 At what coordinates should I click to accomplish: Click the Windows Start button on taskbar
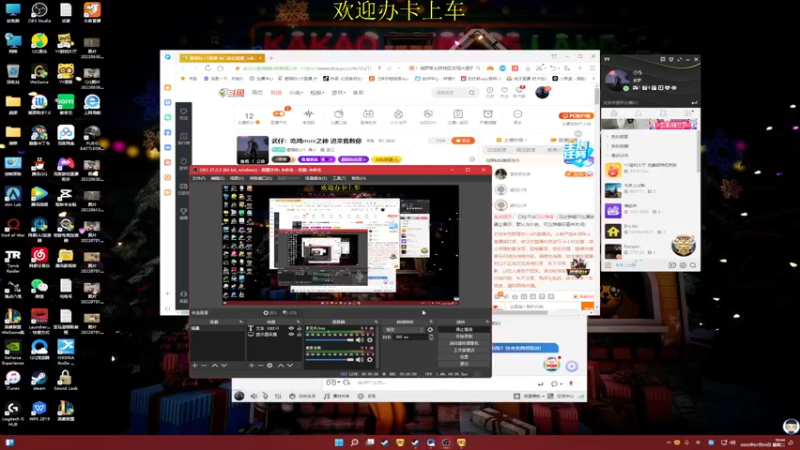(339, 442)
